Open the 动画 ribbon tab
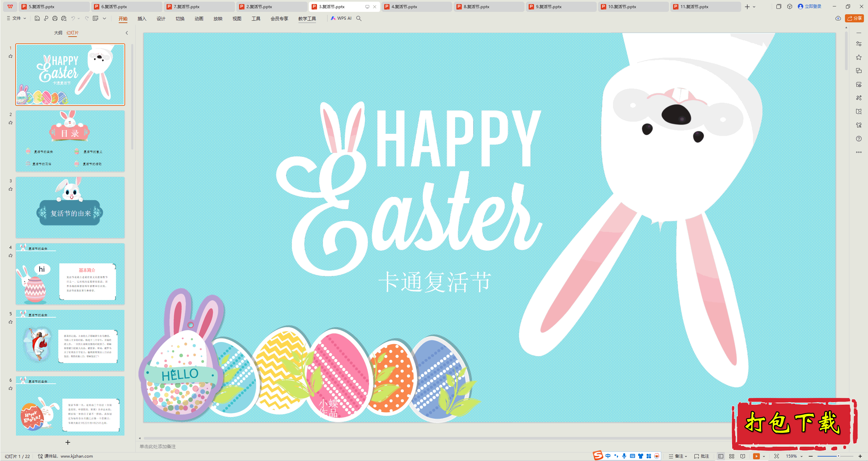The image size is (868, 461). click(x=199, y=19)
